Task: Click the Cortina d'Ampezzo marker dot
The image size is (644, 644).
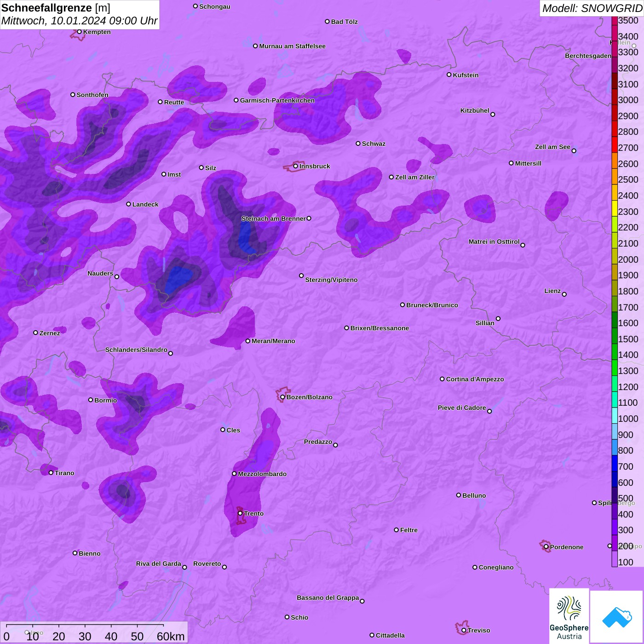Action: (442, 379)
